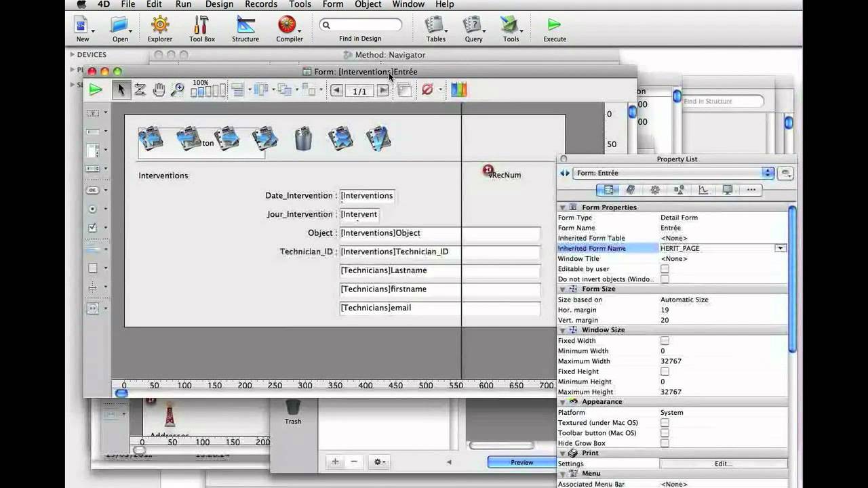Select the entry order tool
Image resolution: width=868 pixels, height=488 pixels.
click(x=140, y=89)
